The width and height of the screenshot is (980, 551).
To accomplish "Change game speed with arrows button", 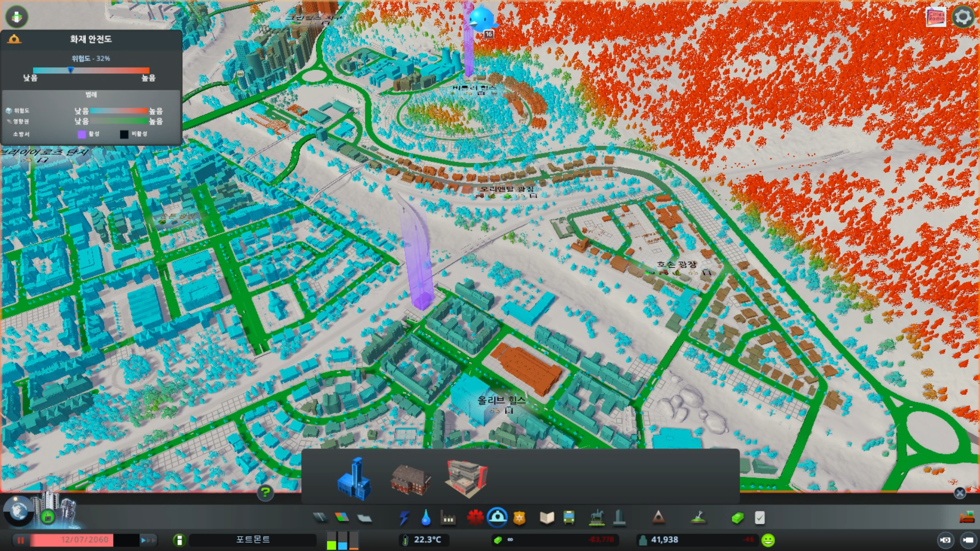I will (x=148, y=540).
